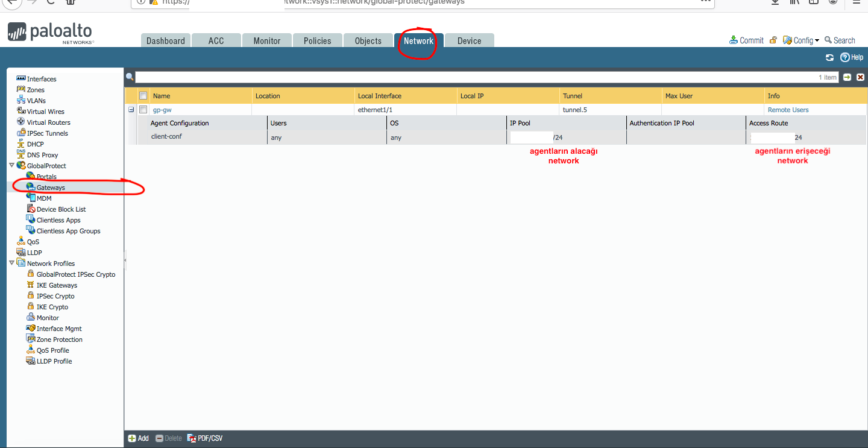
Task: Collapse the Network Profiles tree node
Action: coord(11,263)
